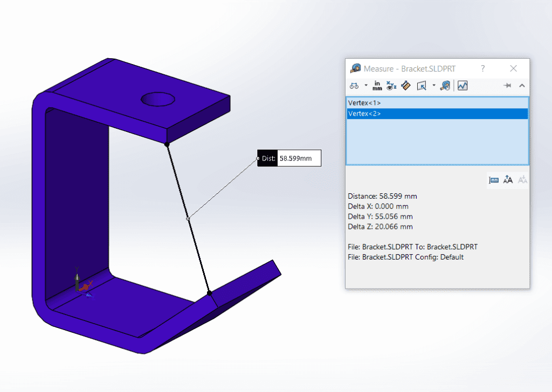Open the Arc/Circle Measurements tool

354,85
